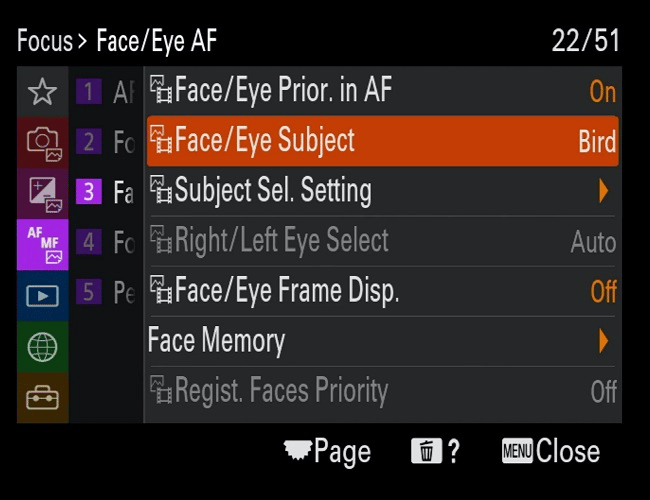Image resolution: width=650 pixels, height=500 pixels.
Task: Select submenu group number 4
Action: (89, 242)
